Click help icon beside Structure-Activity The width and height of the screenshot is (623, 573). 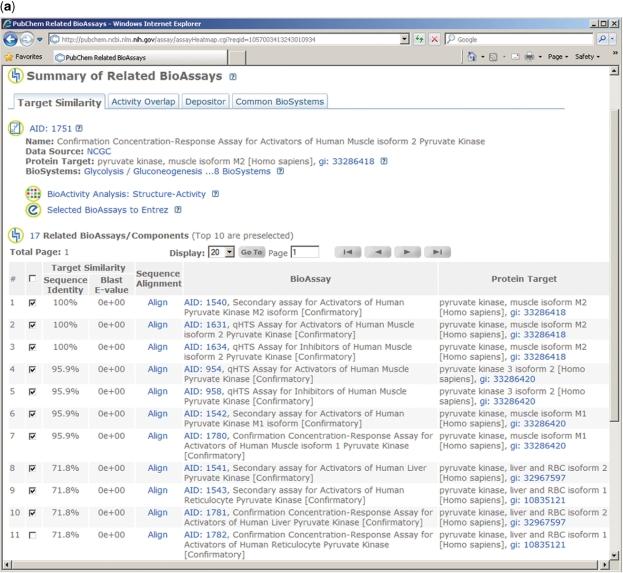pos(215,194)
